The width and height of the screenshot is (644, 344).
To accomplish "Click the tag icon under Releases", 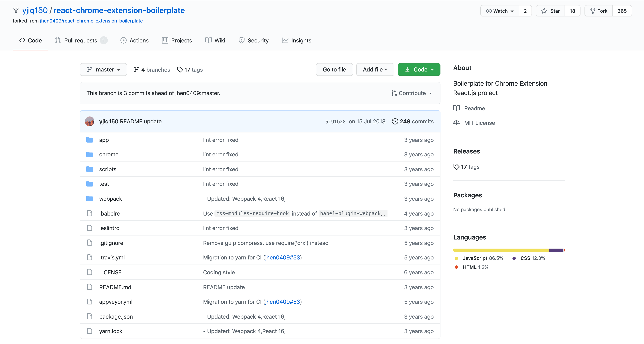I will pos(456,167).
